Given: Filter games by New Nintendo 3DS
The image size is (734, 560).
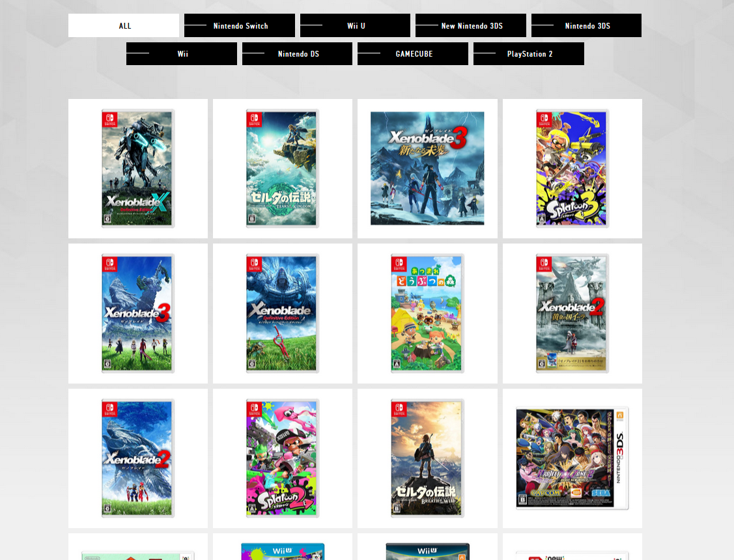Looking at the screenshot, I should coord(471,25).
